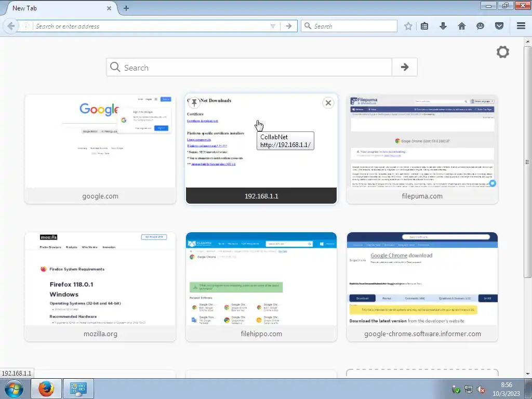
Task: Click the Go arrow in address bar
Action: [x=289, y=26]
